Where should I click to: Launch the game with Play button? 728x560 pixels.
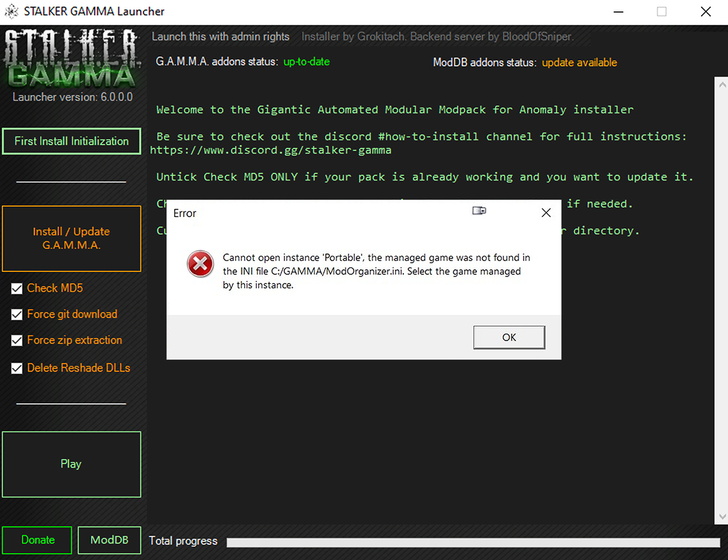tap(72, 465)
